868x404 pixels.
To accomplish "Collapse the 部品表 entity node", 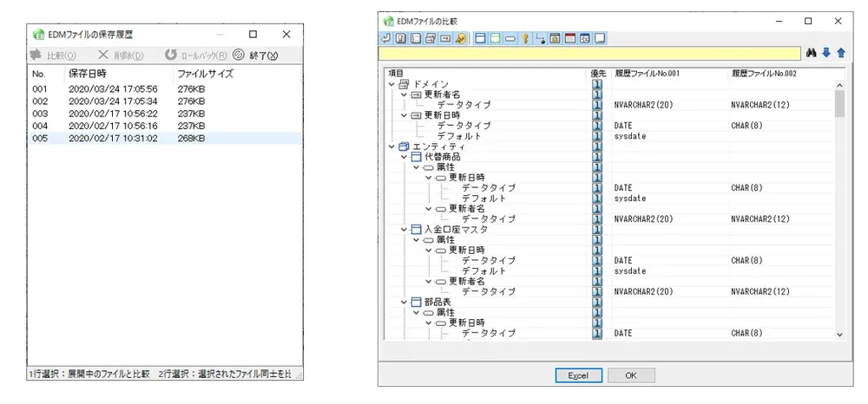I will click(x=404, y=303).
